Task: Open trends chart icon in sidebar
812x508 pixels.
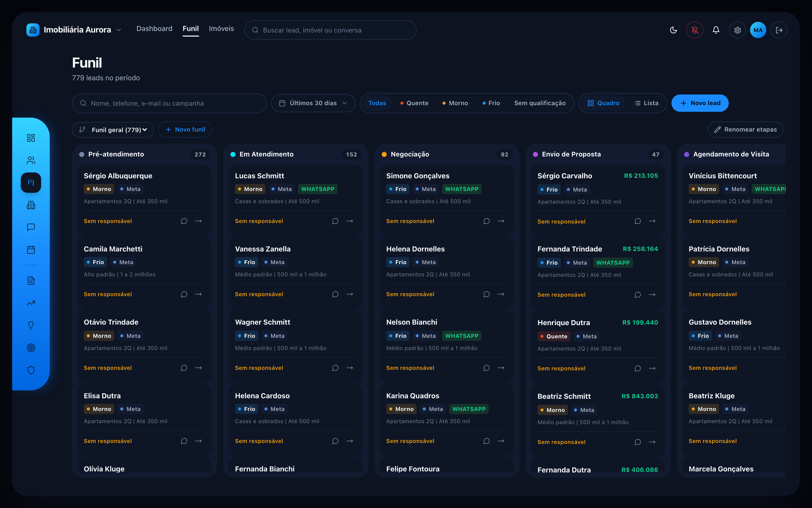Action: coord(31,303)
